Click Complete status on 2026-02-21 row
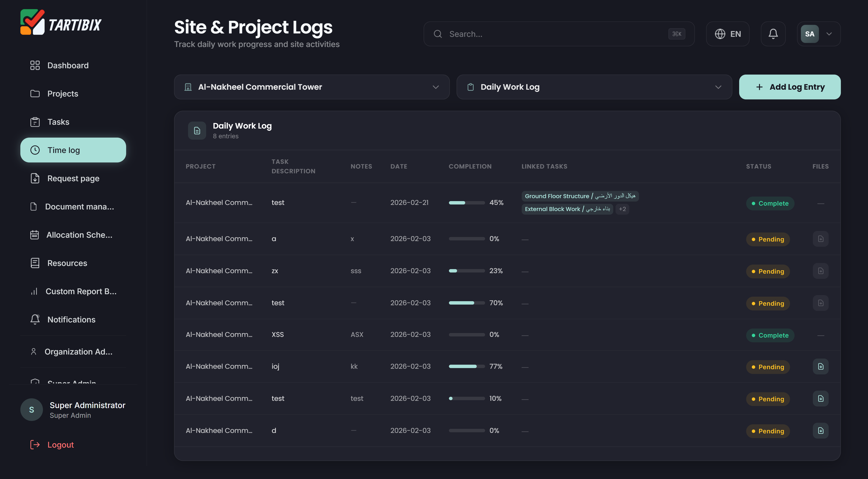Screen dimensions: 868x479 [770, 203]
